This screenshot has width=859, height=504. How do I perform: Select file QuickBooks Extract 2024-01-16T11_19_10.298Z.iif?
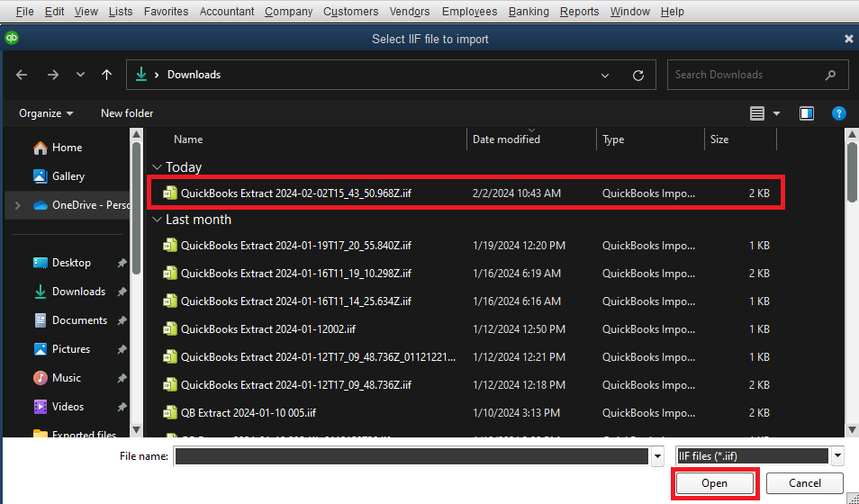466,274
